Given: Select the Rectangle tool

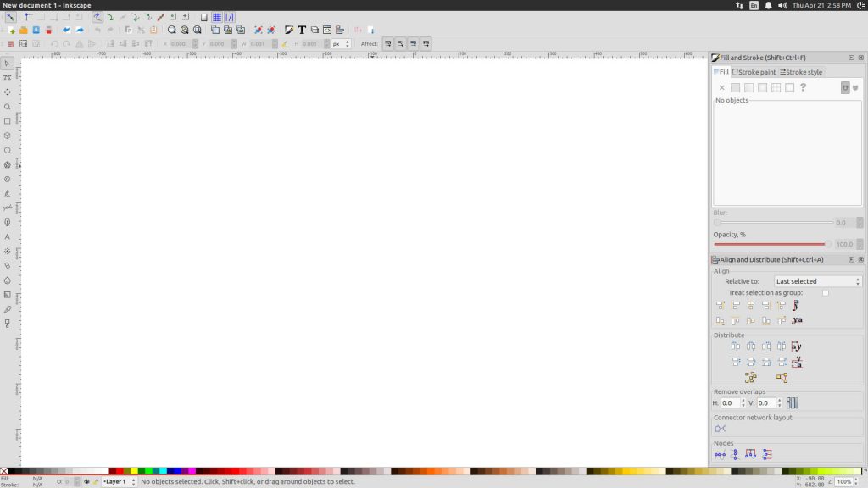Looking at the screenshot, I should coord(8,122).
